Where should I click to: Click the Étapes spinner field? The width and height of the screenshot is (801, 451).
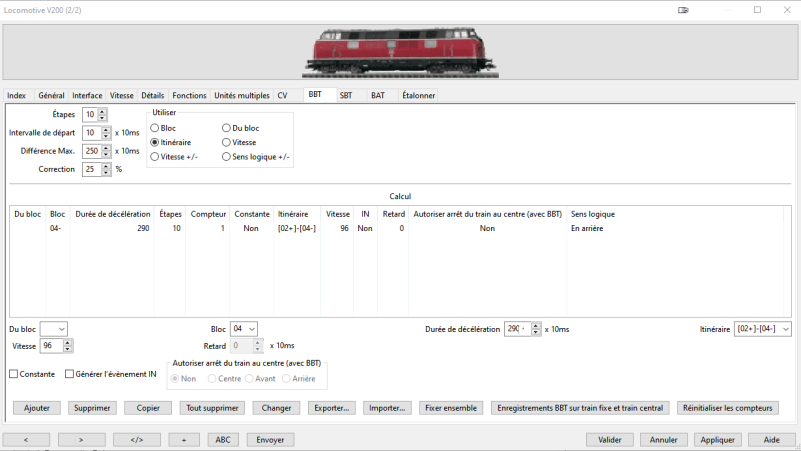pos(90,115)
